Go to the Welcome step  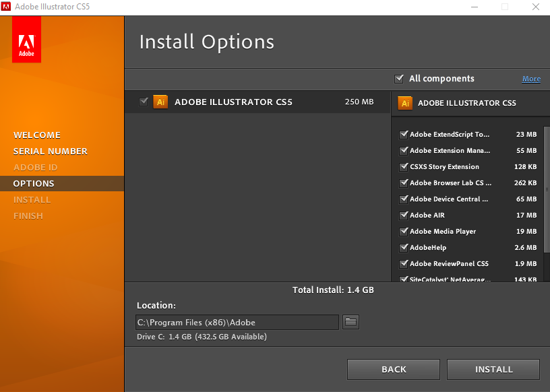click(x=37, y=135)
